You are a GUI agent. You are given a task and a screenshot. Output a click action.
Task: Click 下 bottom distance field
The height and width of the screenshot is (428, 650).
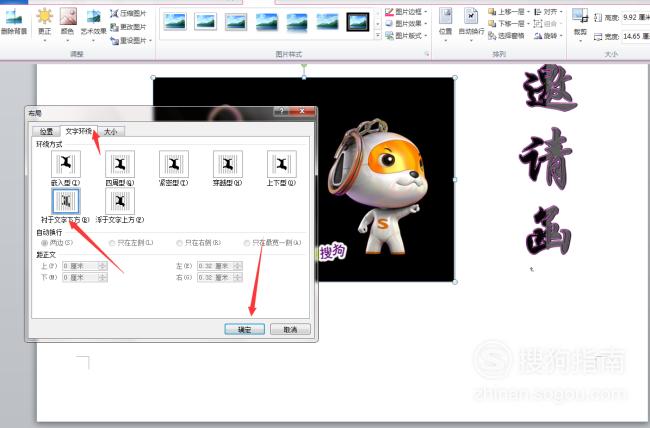coord(85,277)
